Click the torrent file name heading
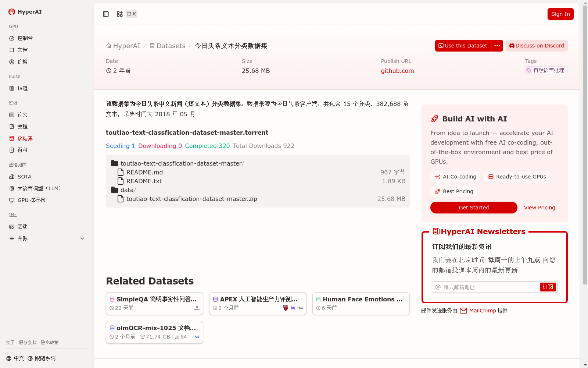588x368 pixels. [187, 132]
